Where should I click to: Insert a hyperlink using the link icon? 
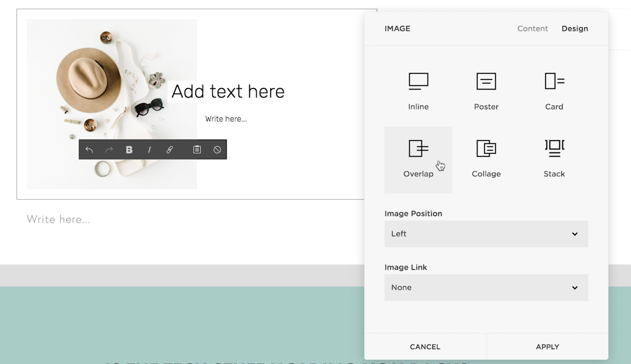pyautogui.click(x=169, y=149)
